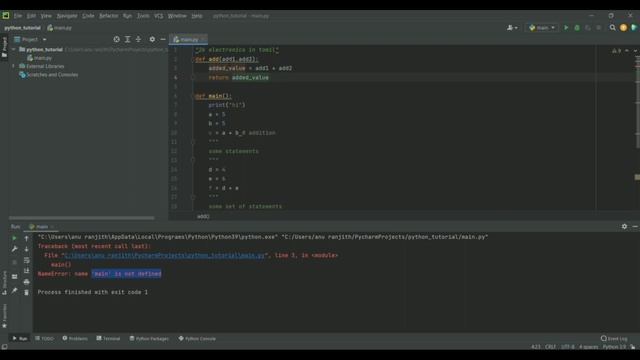Click the green Run button in toolbar
The height and width of the screenshot is (360, 640).
(x=566, y=28)
